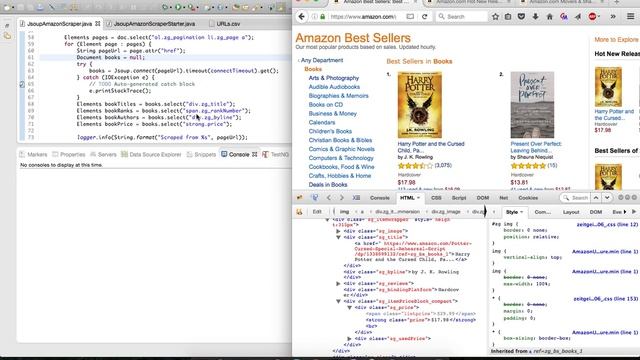This screenshot has height=360, width=640.
Task: Click Firebug bug logo icon
Action: point(300,198)
